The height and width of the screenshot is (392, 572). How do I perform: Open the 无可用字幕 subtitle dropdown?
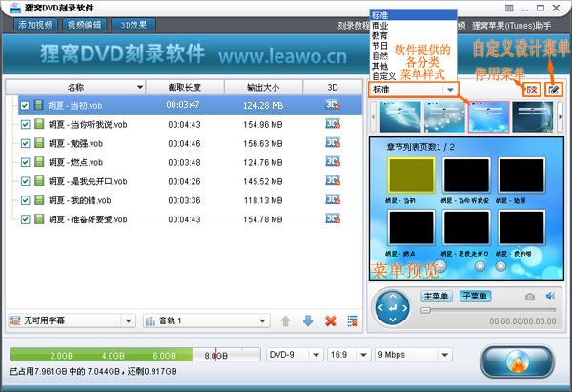click(71, 320)
